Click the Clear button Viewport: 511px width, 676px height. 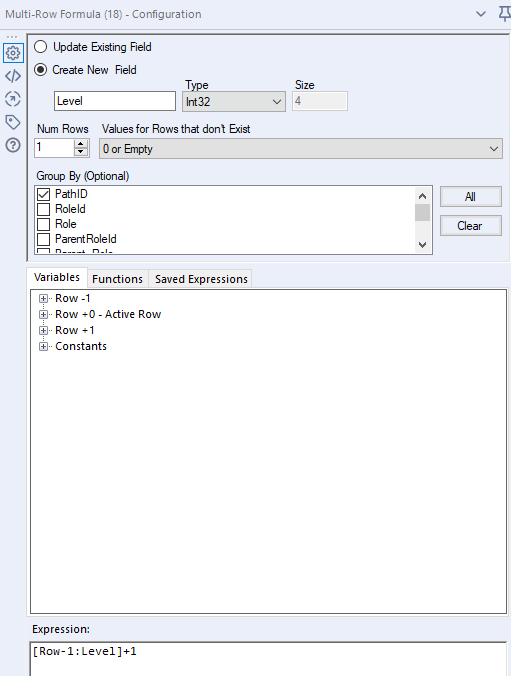click(x=470, y=225)
